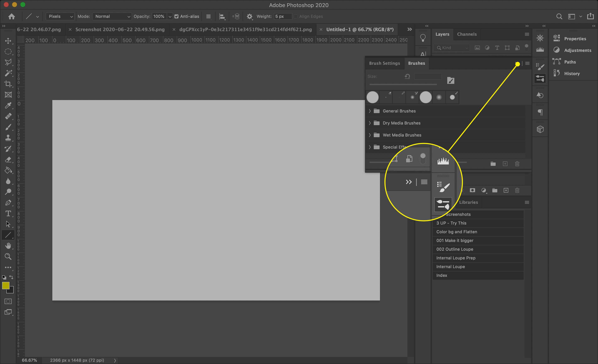Select the Eyedropper tool

8,105
